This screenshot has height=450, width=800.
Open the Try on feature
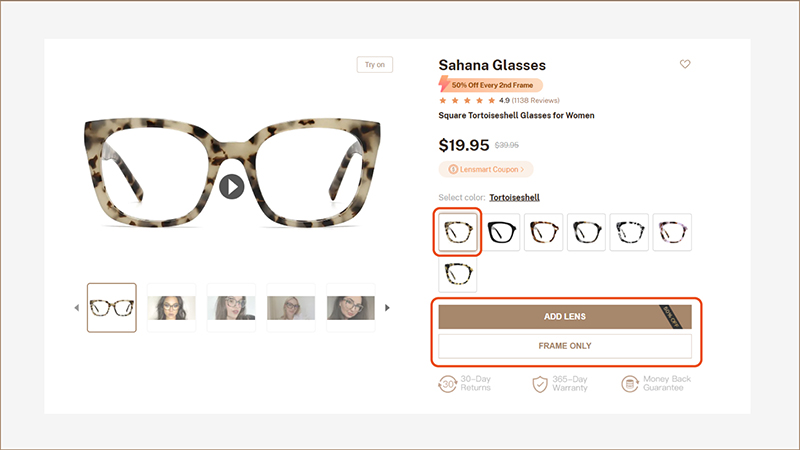point(375,65)
